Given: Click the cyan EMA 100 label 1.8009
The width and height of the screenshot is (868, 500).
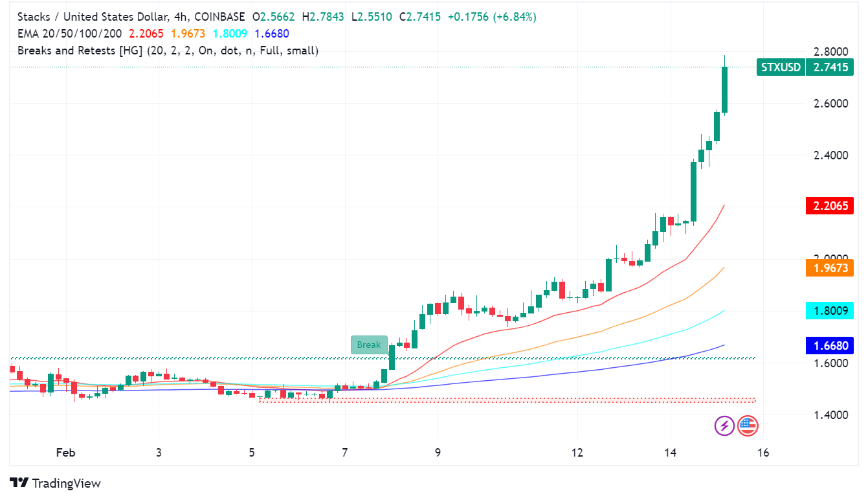Looking at the screenshot, I should click(x=830, y=310).
